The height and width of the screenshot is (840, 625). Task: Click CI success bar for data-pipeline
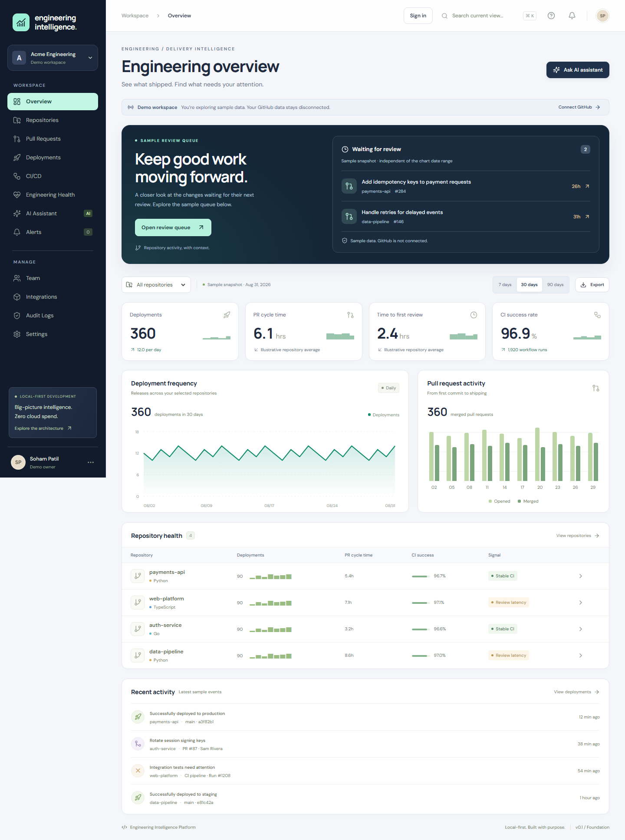pyautogui.click(x=421, y=656)
